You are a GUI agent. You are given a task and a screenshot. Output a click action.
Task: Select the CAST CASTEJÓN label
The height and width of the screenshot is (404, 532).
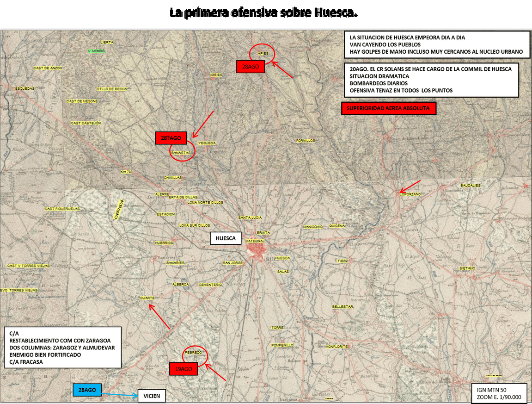[86, 123]
